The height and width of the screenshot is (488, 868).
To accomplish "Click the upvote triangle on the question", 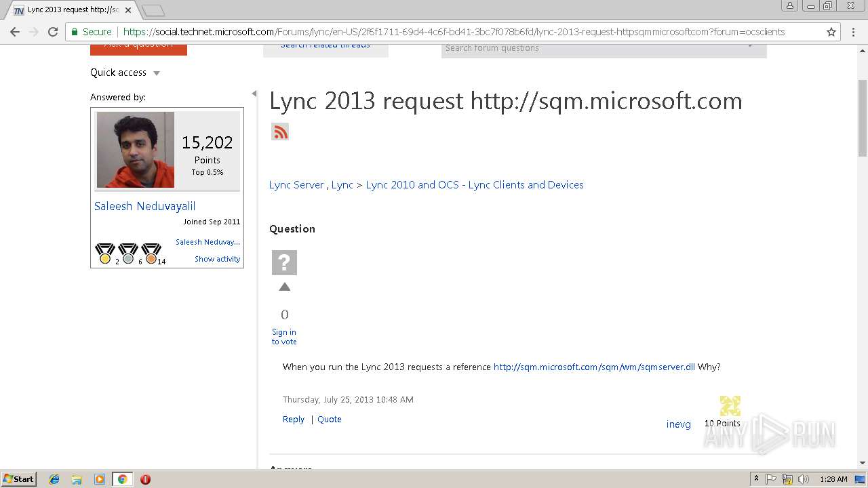I will (x=285, y=287).
